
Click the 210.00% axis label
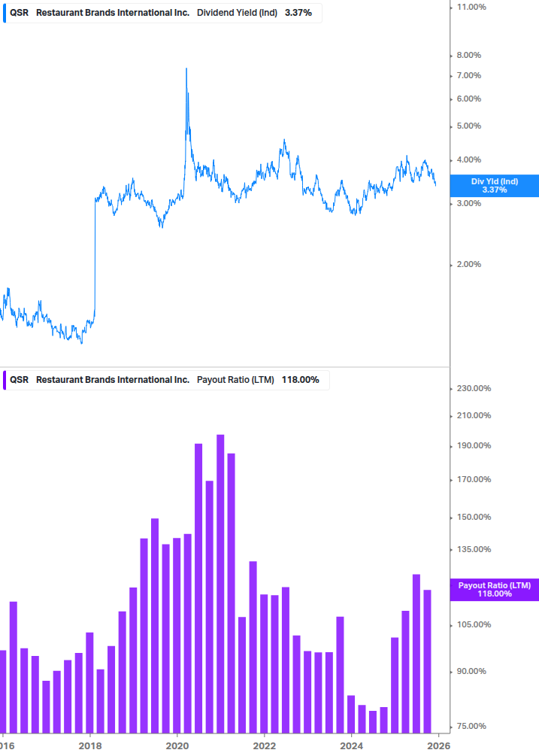pos(474,415)
